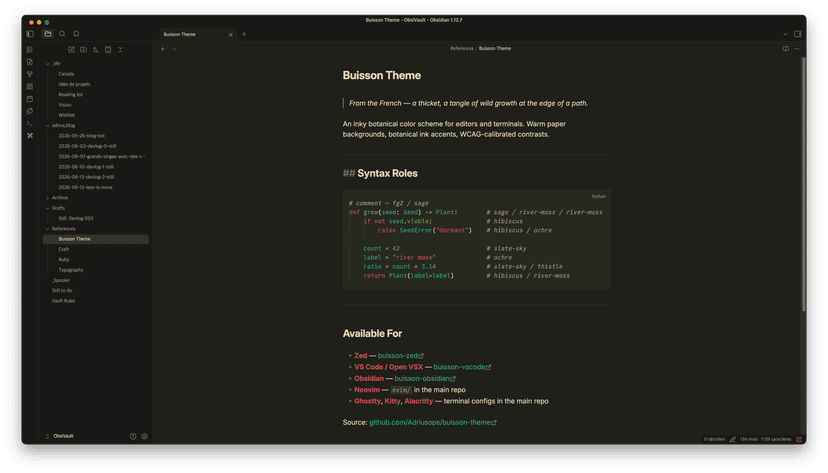Image resolution: width=828 pixels, height=473 pixels.
Task: Change the file sort order
Action: [x=96, y=50]
